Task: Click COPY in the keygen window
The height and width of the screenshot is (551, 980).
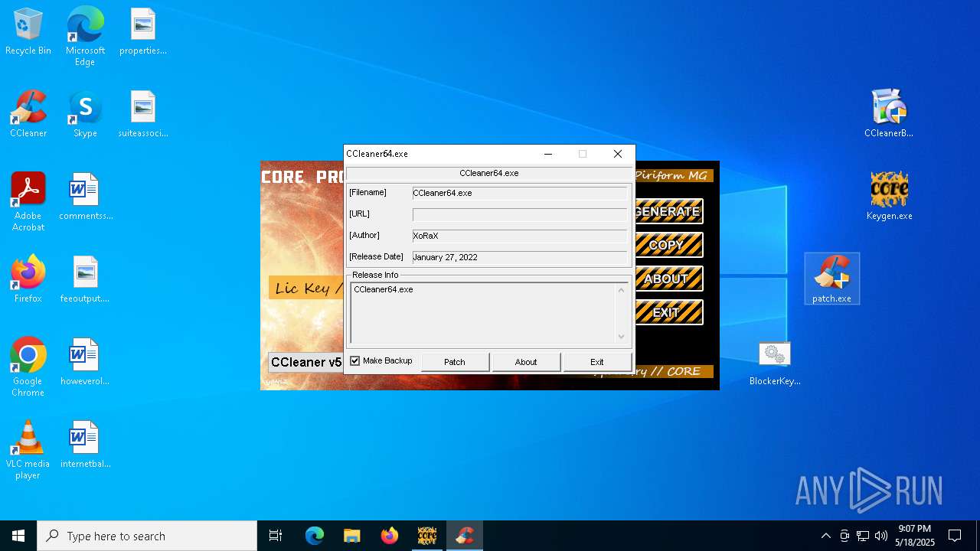Action: pos(668,245)
